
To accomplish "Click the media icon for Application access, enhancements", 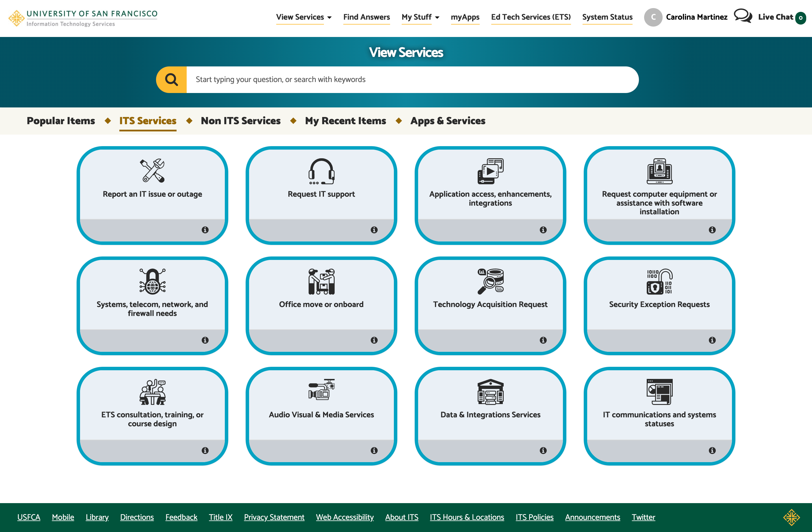I will [x=490, y=171].
